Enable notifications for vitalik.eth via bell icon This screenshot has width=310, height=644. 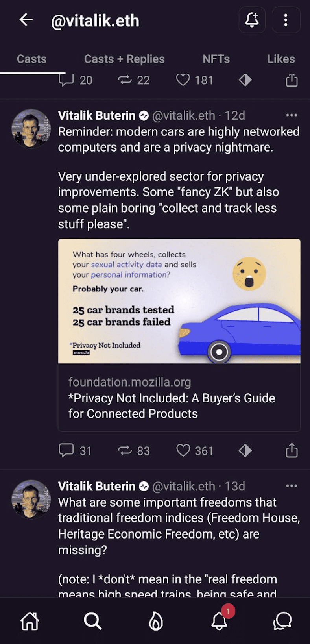(x=252, y=20)
